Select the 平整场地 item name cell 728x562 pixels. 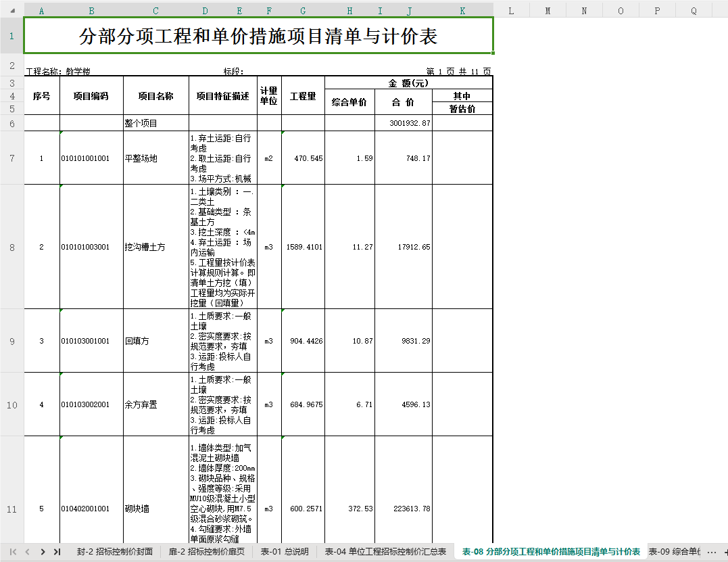point(155,158)
